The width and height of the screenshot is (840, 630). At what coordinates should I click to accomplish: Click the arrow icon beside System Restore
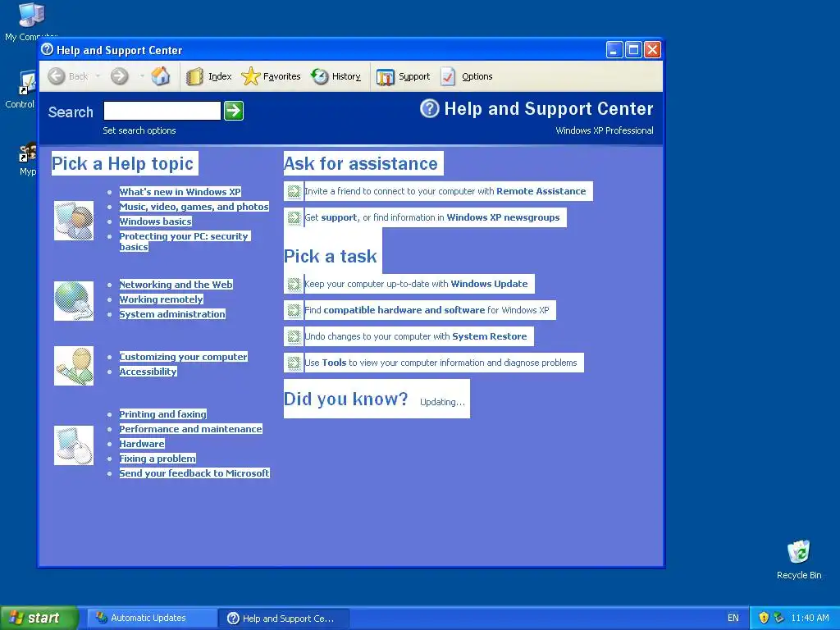pos(294,336)
